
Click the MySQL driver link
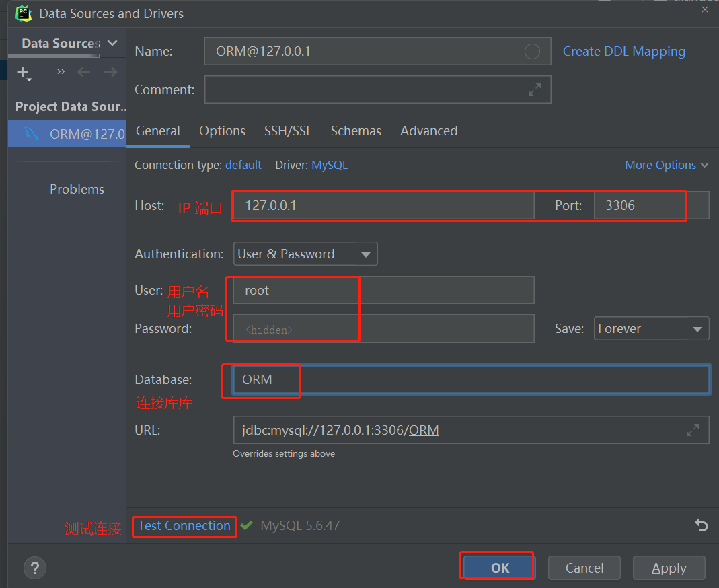click(x=330, y=165)
